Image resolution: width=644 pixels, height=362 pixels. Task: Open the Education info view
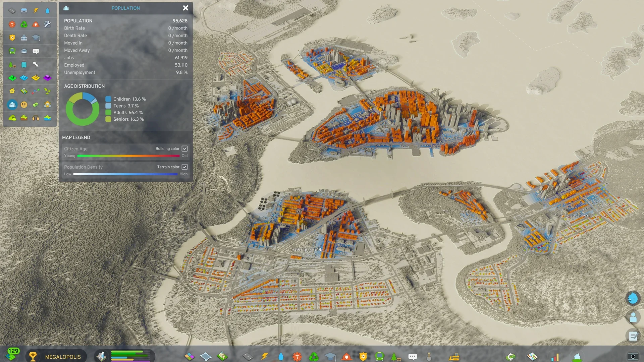pos(36,38)
